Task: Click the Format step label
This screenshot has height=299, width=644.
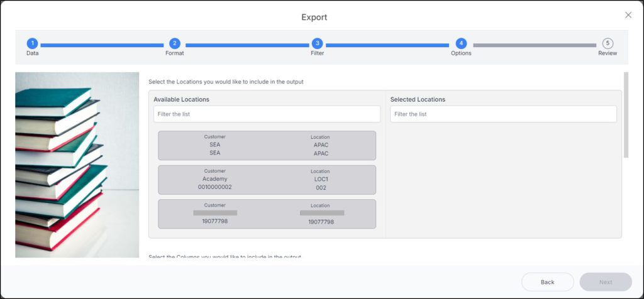Action: pyautogui.click(x=175, y=53)
